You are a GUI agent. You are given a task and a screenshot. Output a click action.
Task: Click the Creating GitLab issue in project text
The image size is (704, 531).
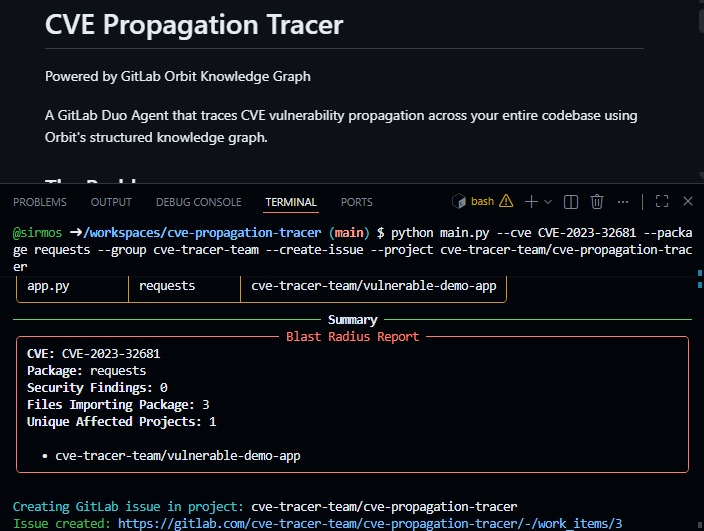pos(128,506)
